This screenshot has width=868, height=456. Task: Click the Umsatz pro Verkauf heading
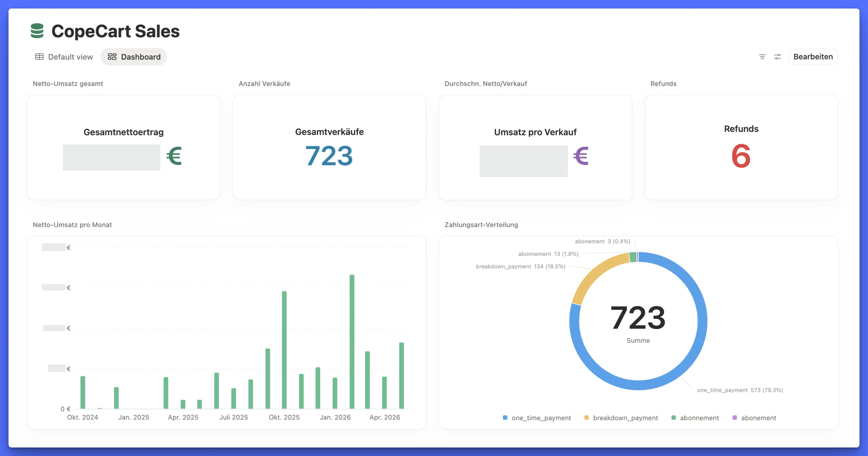pos(535,132)
